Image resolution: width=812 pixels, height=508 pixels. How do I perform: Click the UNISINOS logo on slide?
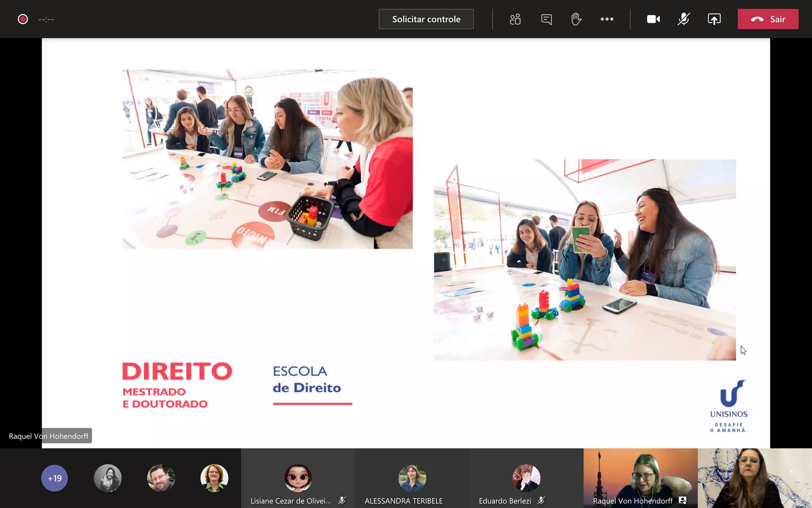point(729,406)
